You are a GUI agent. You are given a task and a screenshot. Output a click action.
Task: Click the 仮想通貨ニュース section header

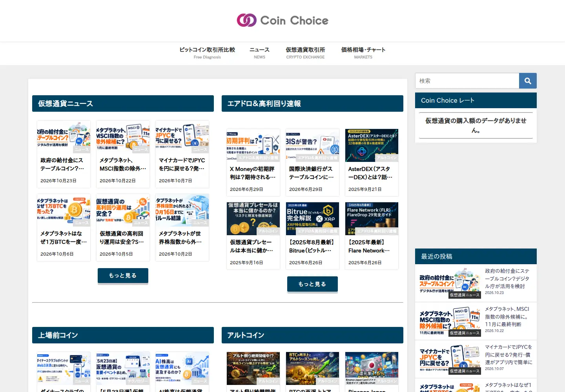(123, 103)
